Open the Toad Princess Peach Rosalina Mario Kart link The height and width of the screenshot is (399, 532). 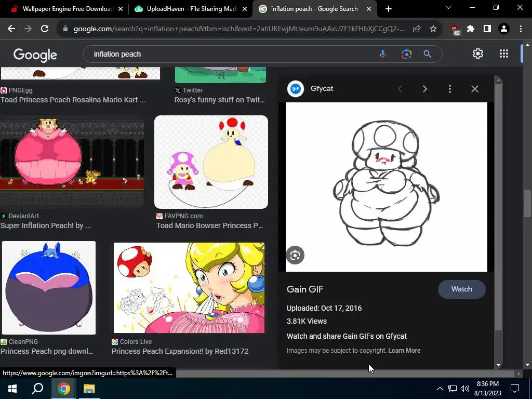[x=73, y=100]
